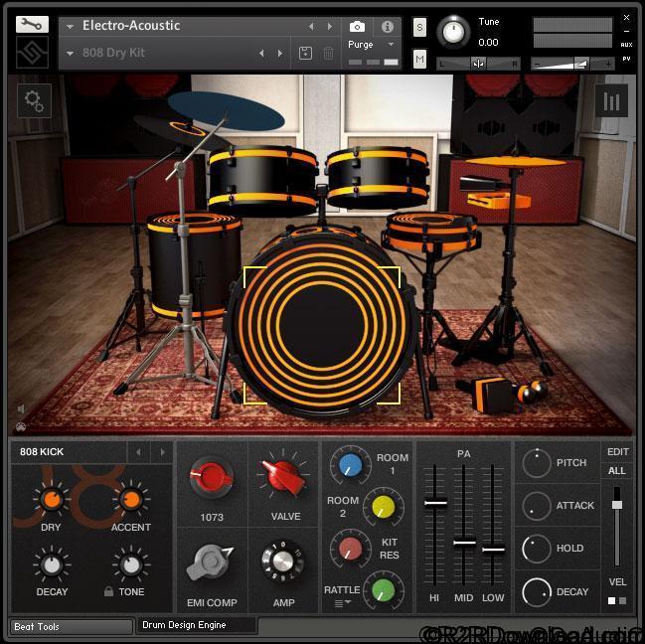Click the instrument info icon

click(x=388, y=27)
